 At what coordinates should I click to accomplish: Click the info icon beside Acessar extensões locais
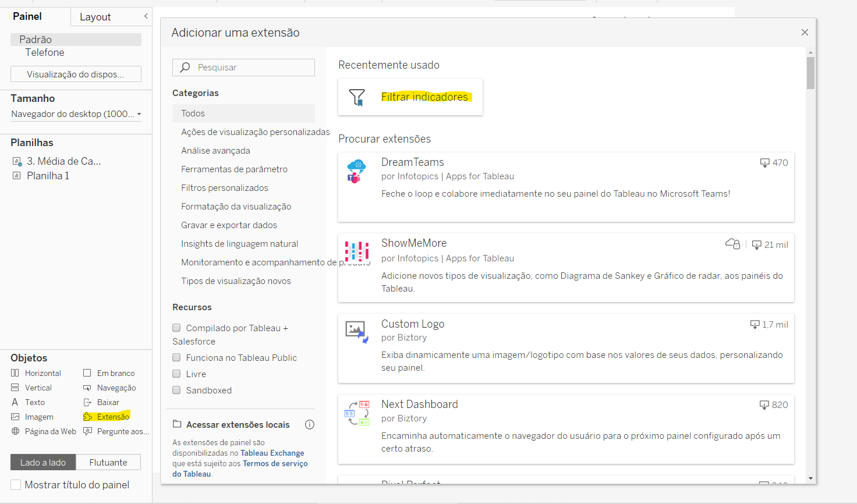point(310,425)
